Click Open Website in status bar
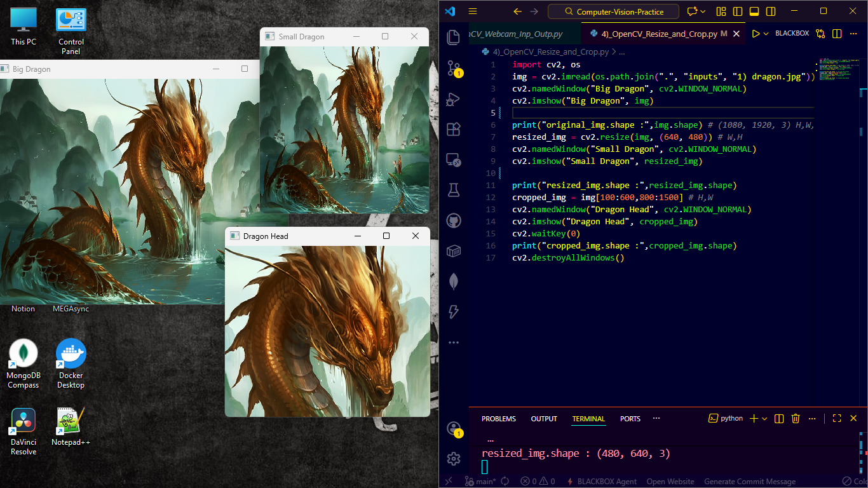The image size is (868, 488). 670,482
